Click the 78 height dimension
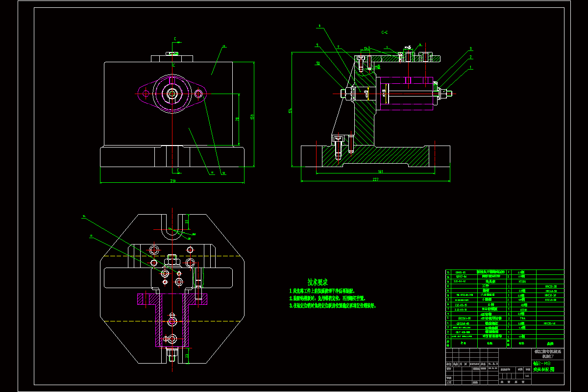The image size is (588, 392). coord(237,119)
